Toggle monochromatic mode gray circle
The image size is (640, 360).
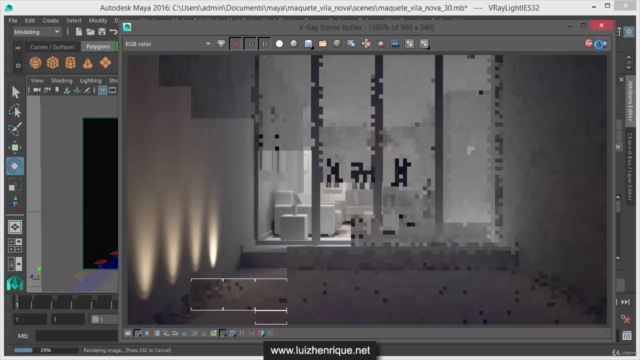(x=293, y=44)
